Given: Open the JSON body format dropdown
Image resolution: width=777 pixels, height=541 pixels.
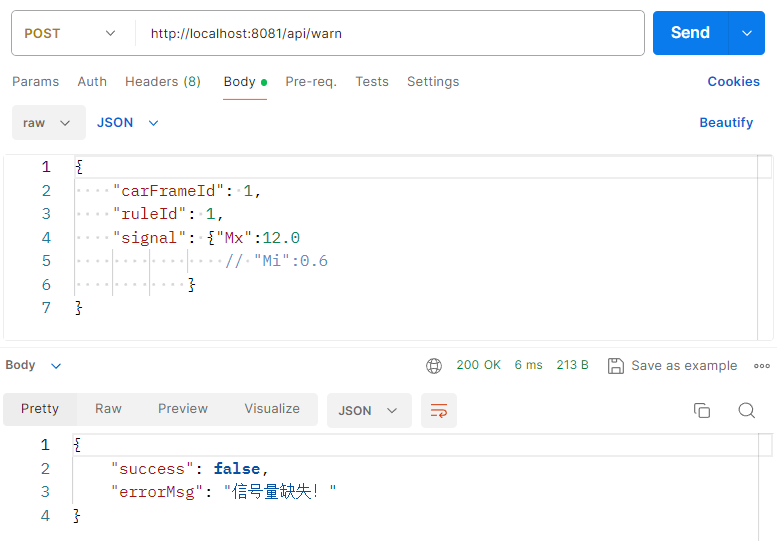Looking at the screenshot, I should click(127, 122).
